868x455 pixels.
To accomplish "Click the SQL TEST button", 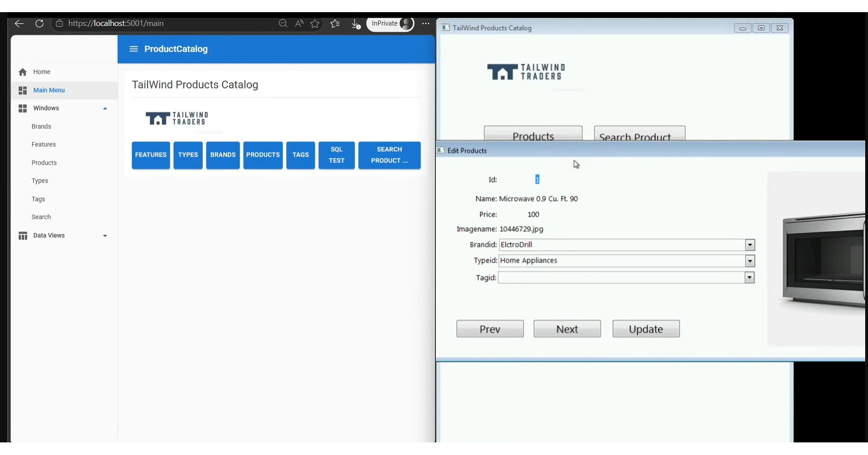I will pos(337,155).
